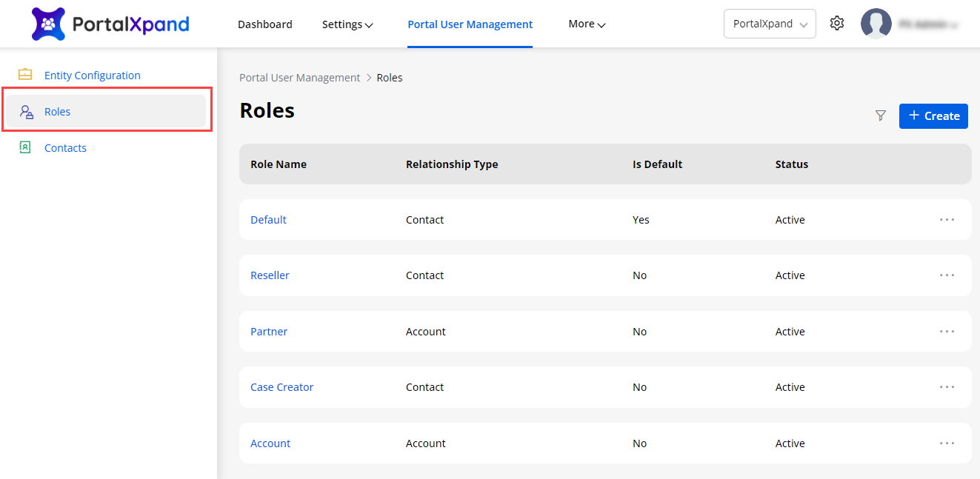Click the user profile avatar

(876, 24)
